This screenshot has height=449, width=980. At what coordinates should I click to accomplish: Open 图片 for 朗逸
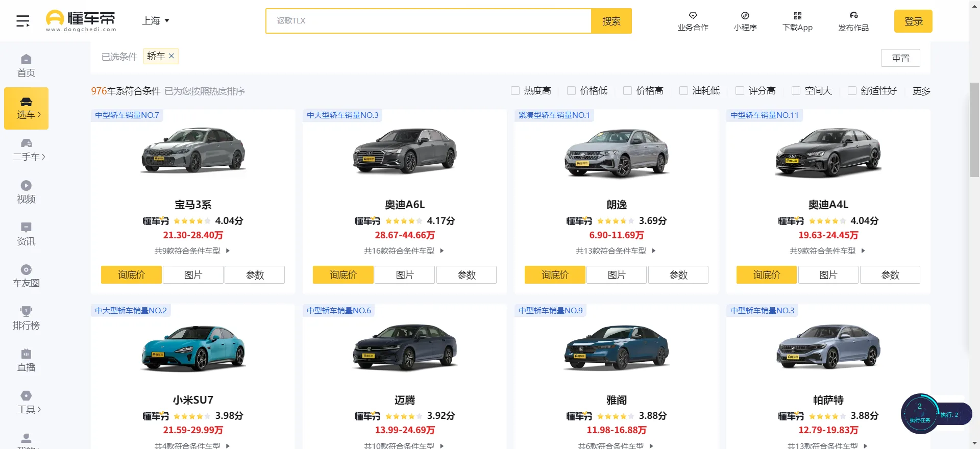pyautogui.click(x=617, y=275)
